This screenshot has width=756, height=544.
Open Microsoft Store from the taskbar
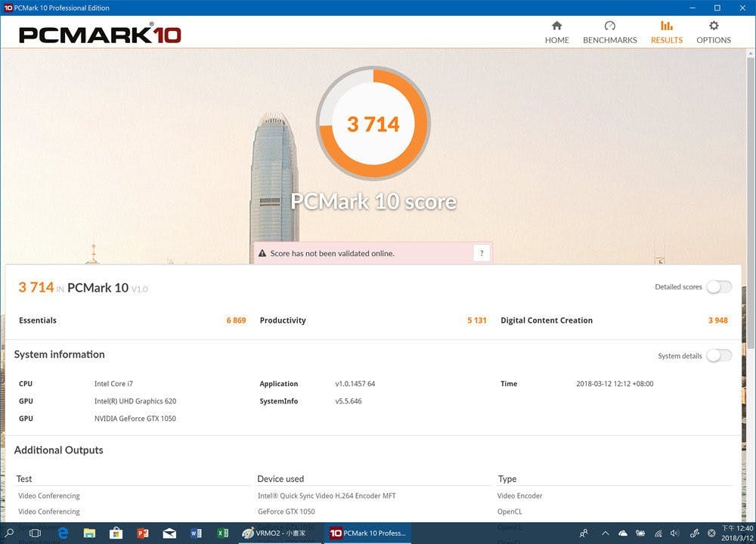(x=116, y=533)
